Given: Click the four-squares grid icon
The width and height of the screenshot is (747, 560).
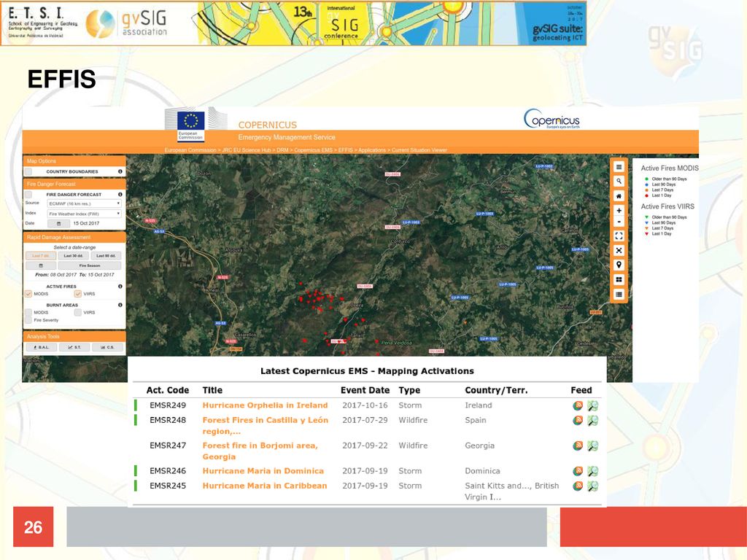Looking at the screenshot, I should coord(619,280).
